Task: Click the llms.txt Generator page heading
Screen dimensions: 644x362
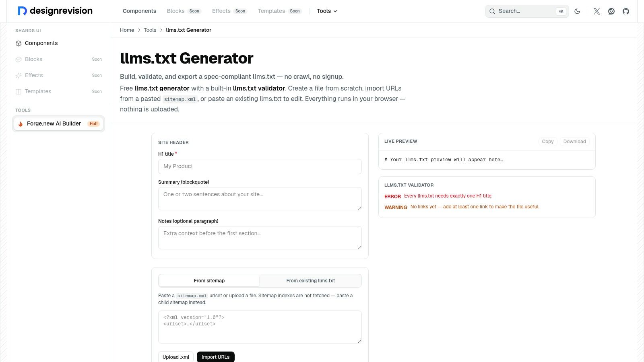Action: (187, 58)
